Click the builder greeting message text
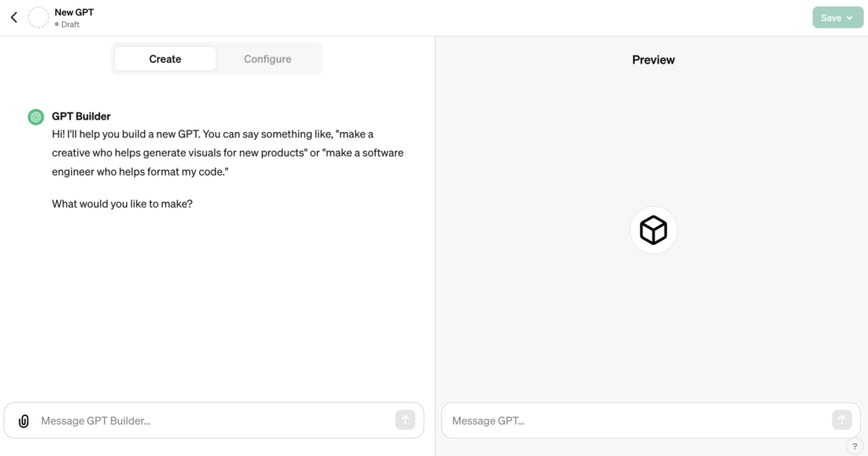 tap(227, 153)
